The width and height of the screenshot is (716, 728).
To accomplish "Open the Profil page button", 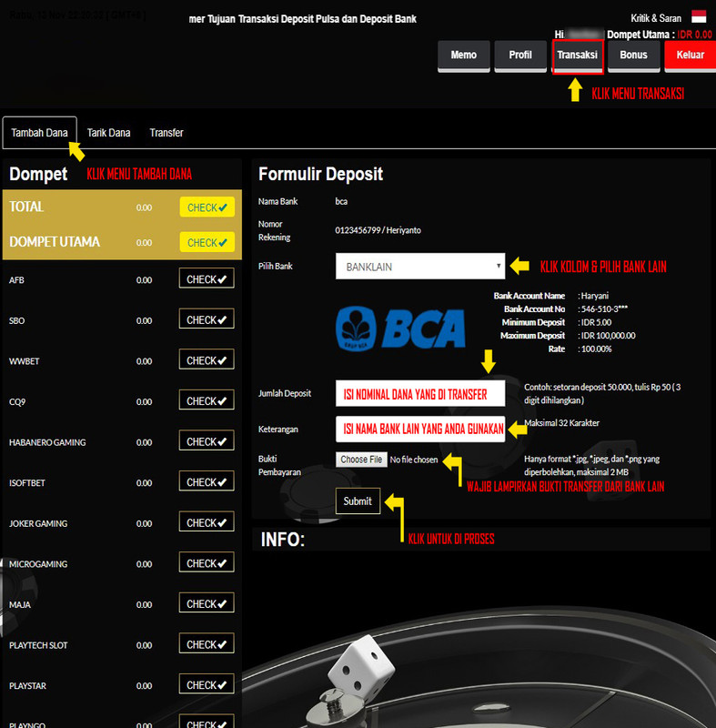I will [520, 56].
